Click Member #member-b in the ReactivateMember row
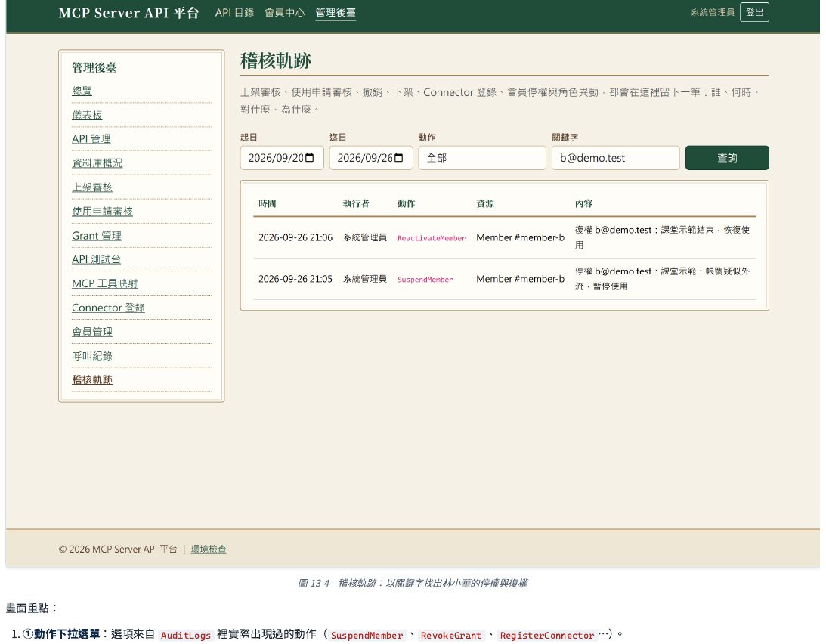This screenshot has height=644, width=826. pyautogui.click(x=521, y=237)
